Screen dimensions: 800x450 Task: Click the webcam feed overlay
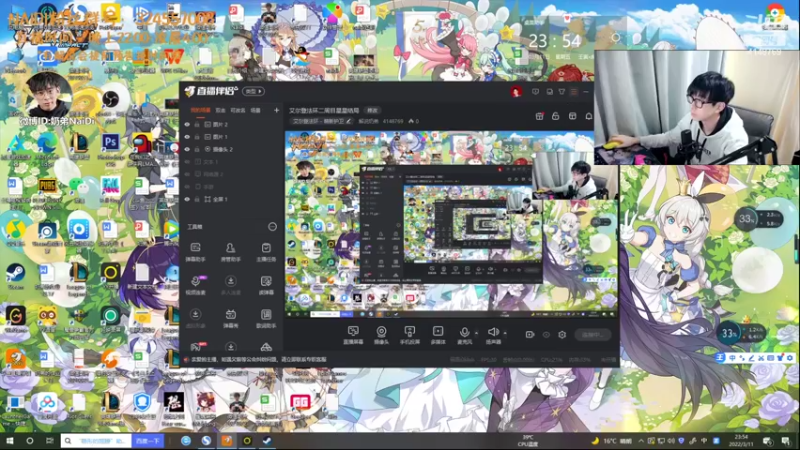[697, 108]
